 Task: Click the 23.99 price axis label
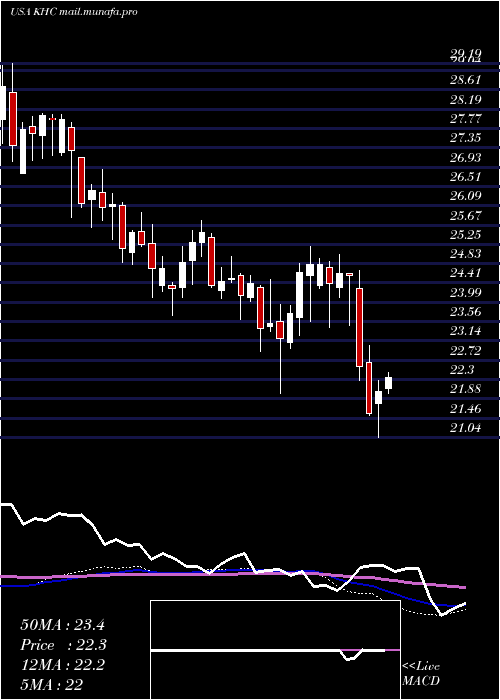coord(466,292)
